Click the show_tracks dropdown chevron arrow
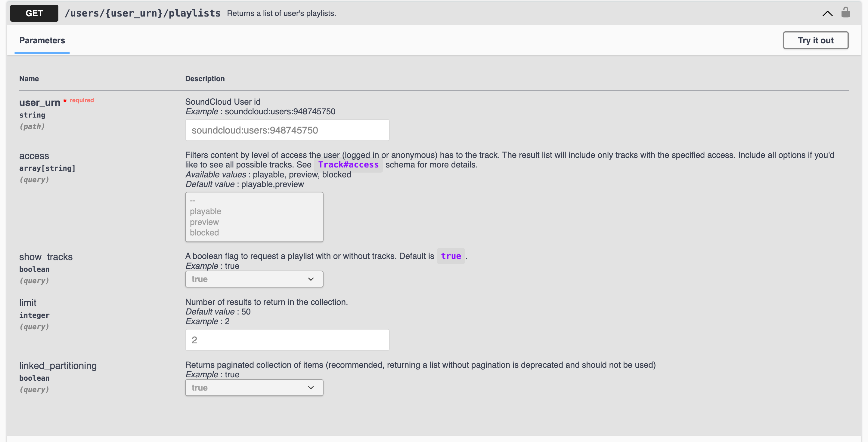Viewport: 868px width, 442px height. coord(311,279)
